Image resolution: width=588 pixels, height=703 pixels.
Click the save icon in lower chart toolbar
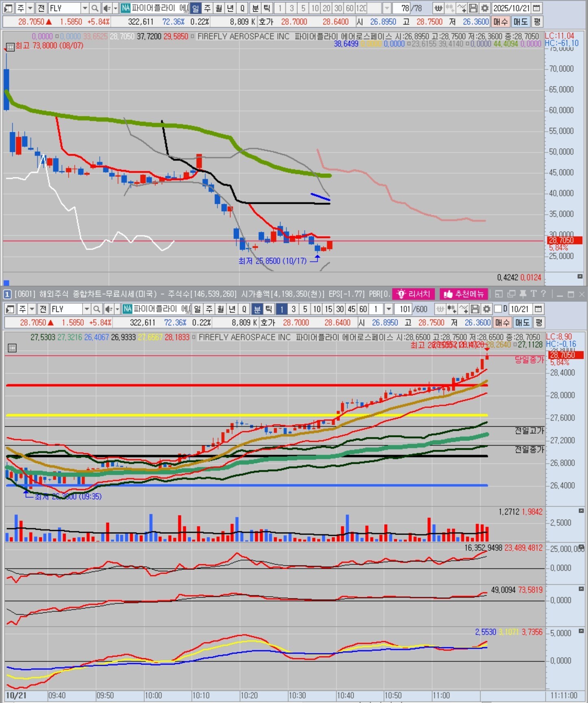pos(475,309)
